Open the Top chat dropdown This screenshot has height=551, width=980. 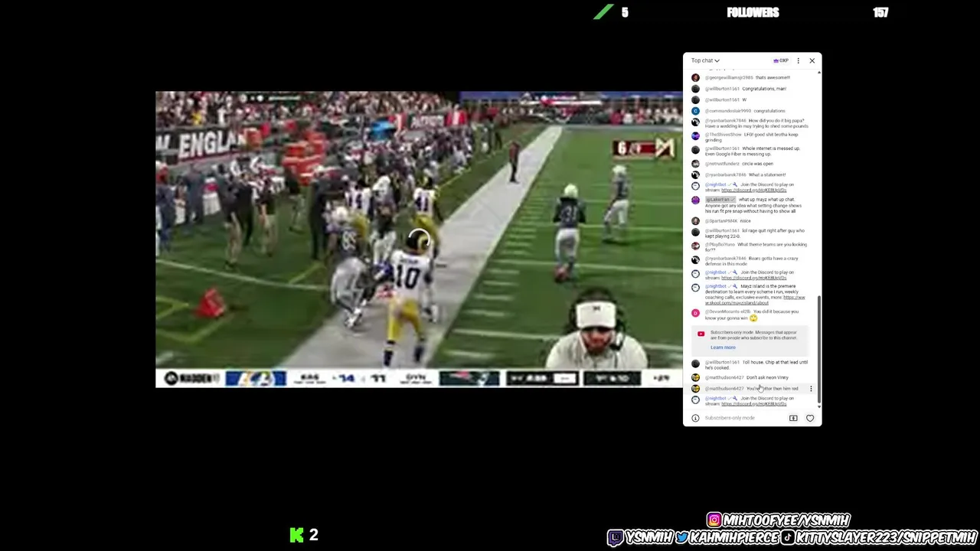pos(705,60)
